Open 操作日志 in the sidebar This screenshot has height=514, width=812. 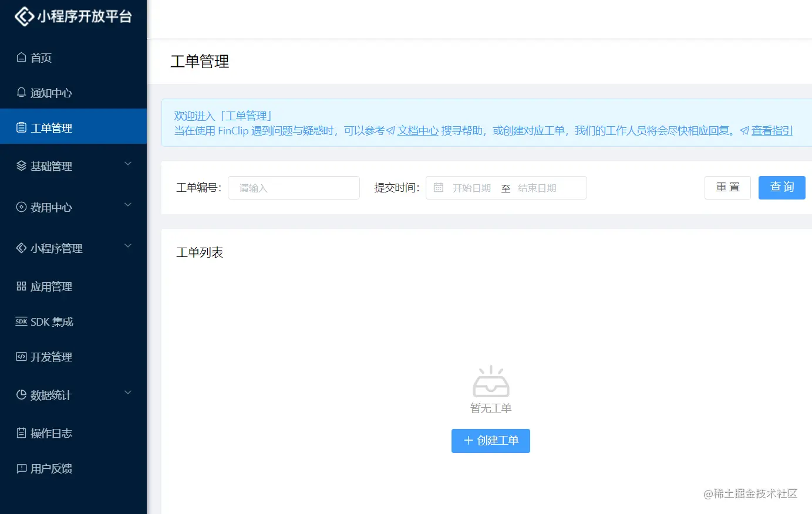73,433
